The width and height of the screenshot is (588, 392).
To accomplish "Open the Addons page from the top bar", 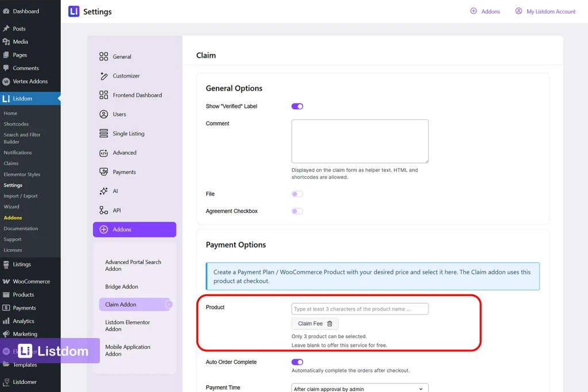I will pos(485,11).
